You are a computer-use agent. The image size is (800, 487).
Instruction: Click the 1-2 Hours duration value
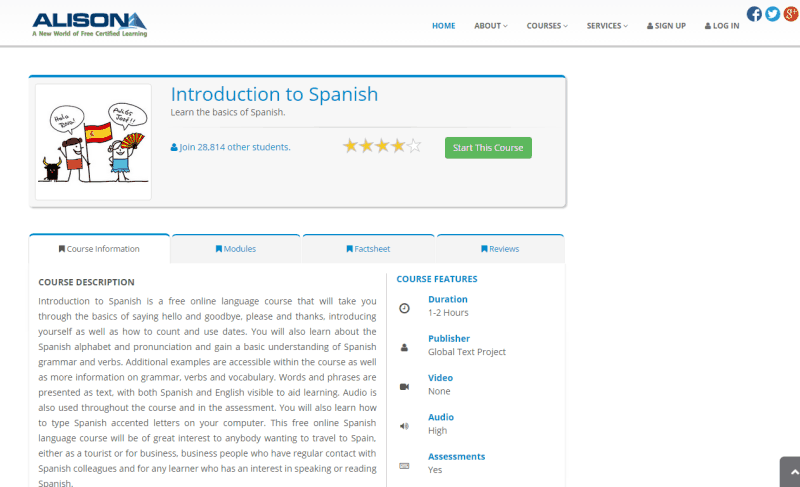[x=448, y=313]
